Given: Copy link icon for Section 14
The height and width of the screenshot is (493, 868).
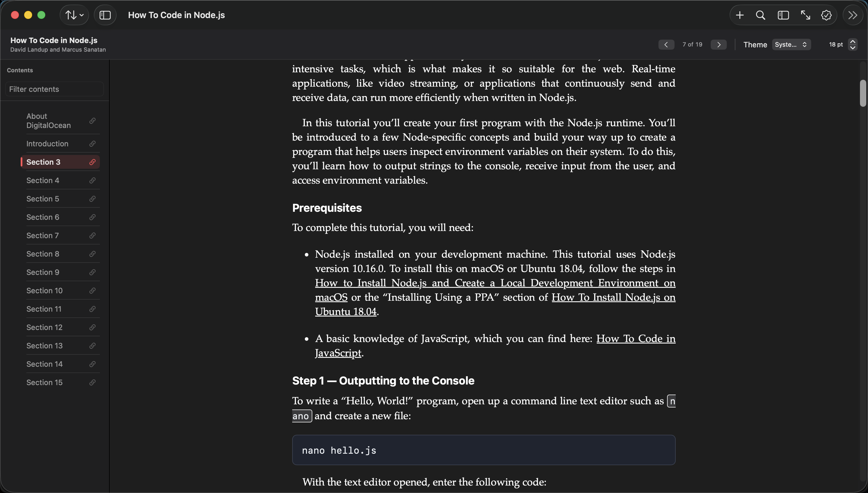Looking at the screenshot, I should point(92,364).
